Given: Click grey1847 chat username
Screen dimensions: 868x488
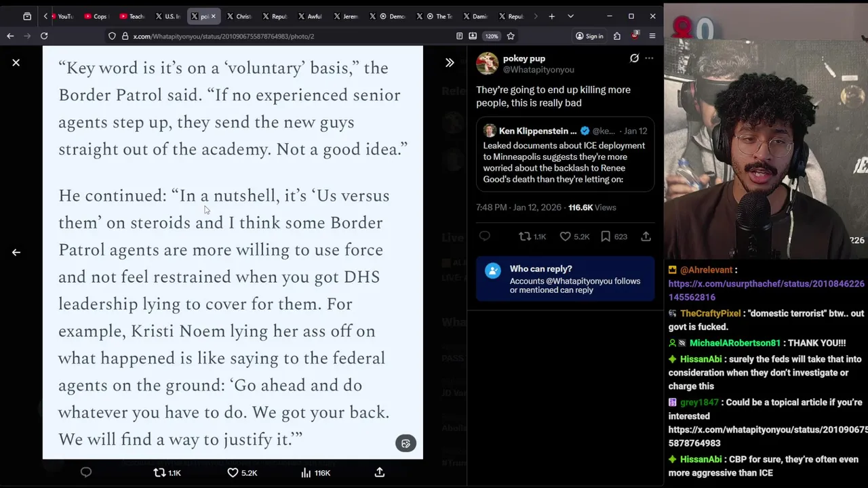Looking at the screenshot, I should point(699,403).
